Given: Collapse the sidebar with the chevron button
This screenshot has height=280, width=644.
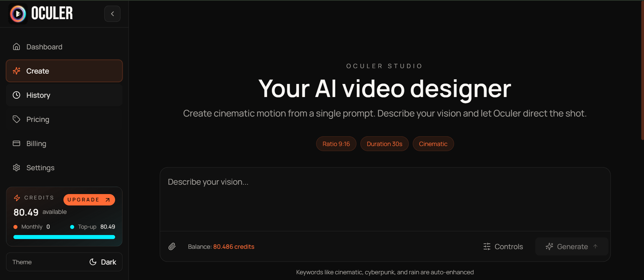Looking at the screenshot, I should pyautogui.click(x=112, y=14).
